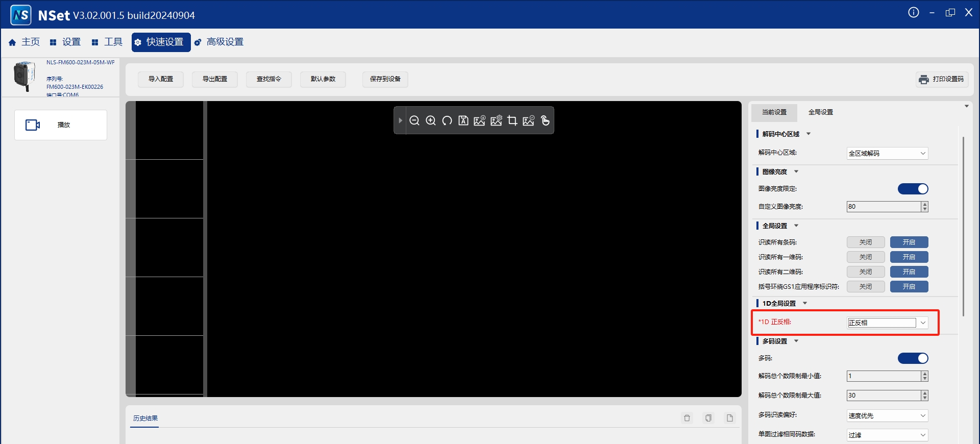980x444 pixels.
Task: Click the NSet logo icon
Action: [21, 15]
